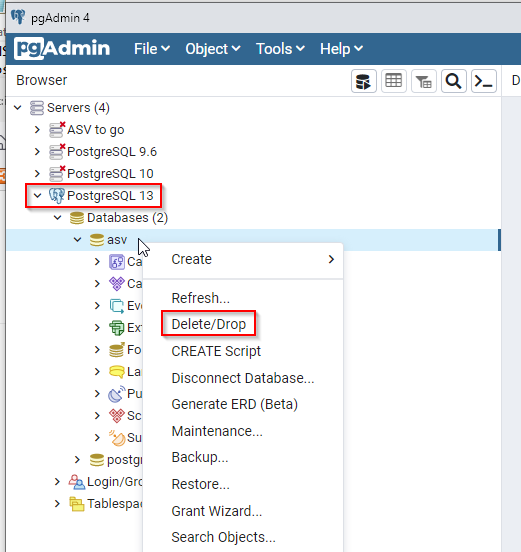Click the PostgreSQL 9.6 server icon
521x552 pixels.
pos(57,152)
